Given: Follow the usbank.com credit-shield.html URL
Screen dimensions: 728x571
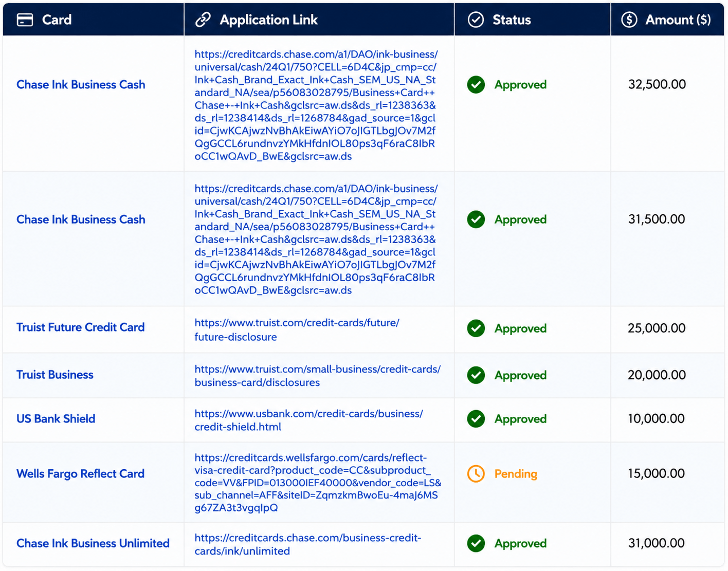Looking at the screenshot, I should pos(308,420).
